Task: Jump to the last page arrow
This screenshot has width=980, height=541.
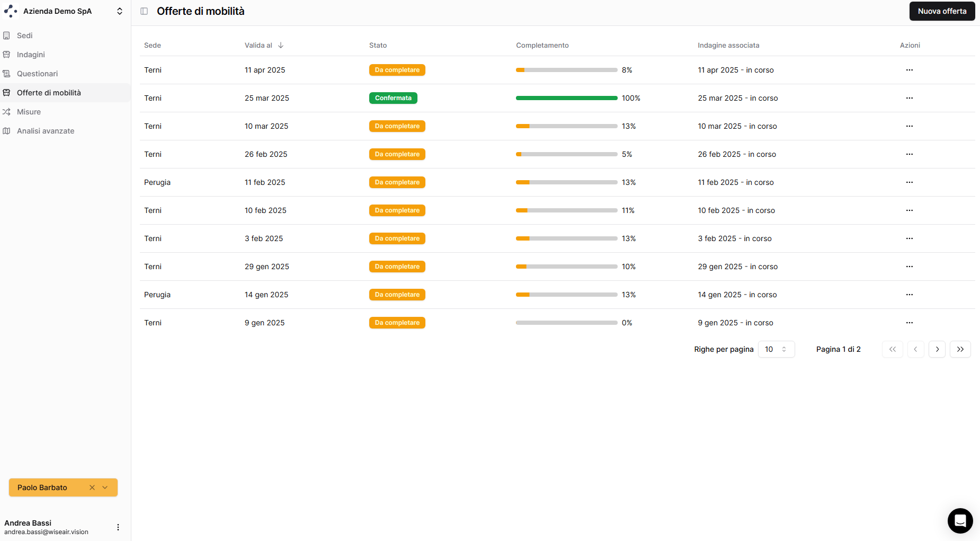Action: pos(960,349)
